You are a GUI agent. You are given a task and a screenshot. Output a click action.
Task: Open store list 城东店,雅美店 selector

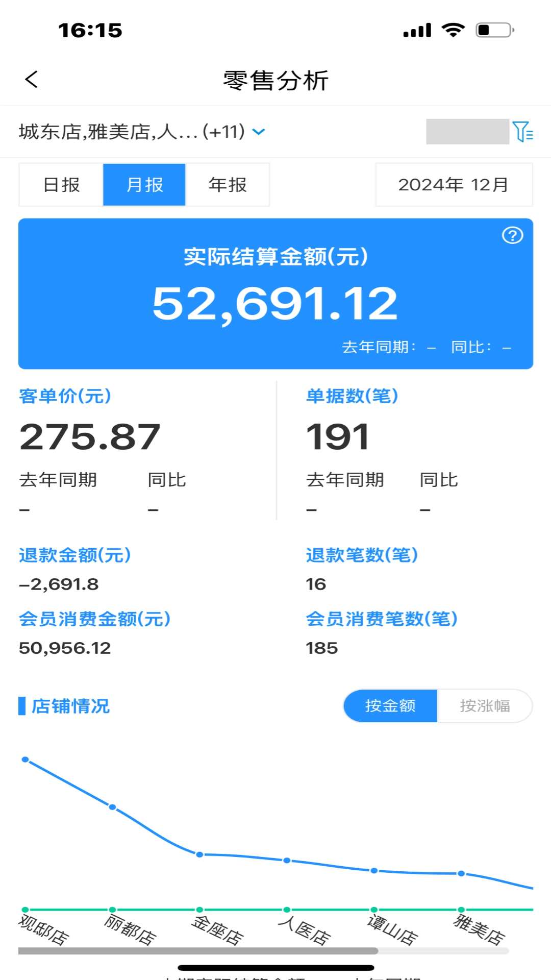tap(132, 132)
